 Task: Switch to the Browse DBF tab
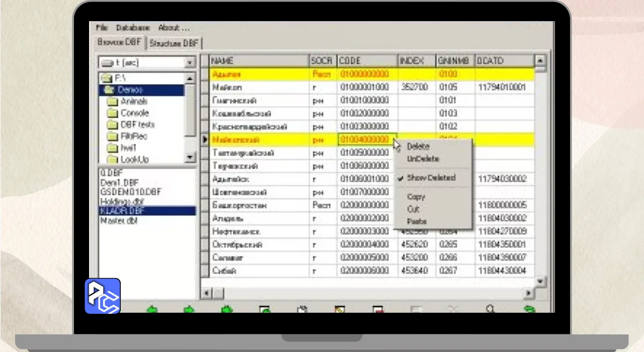[119, 43]
